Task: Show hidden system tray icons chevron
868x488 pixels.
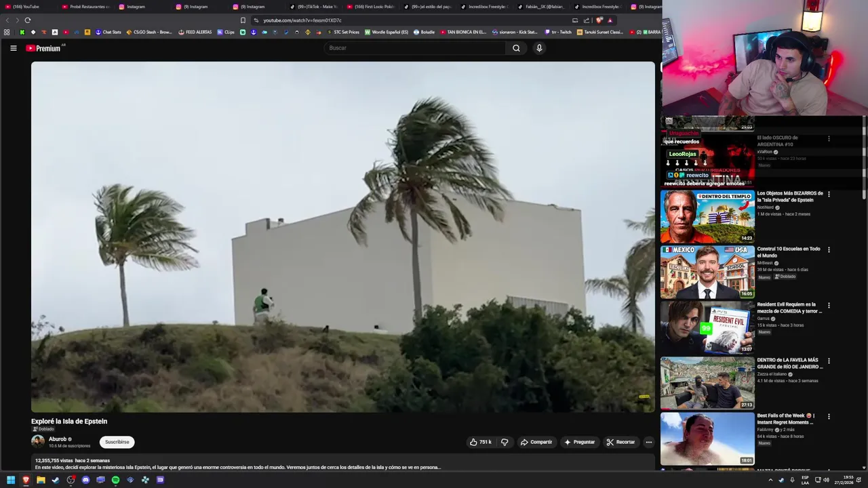Action: click(770, 480)
